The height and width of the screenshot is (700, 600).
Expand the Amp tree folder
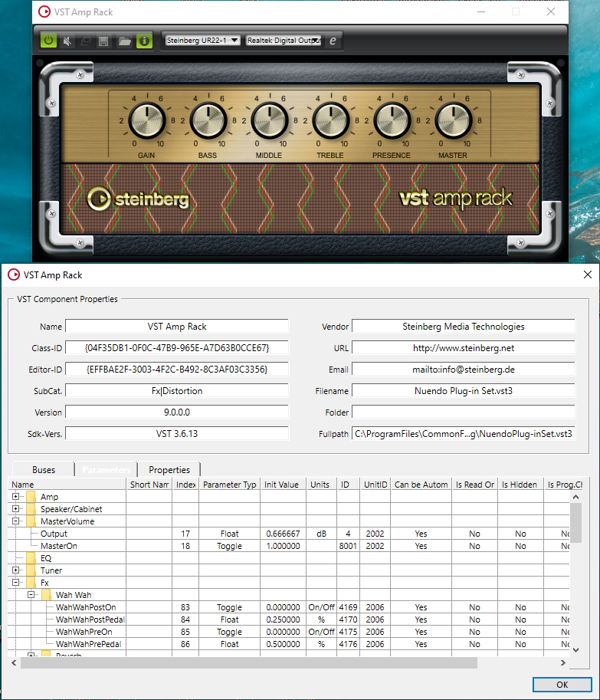point(16,496)
